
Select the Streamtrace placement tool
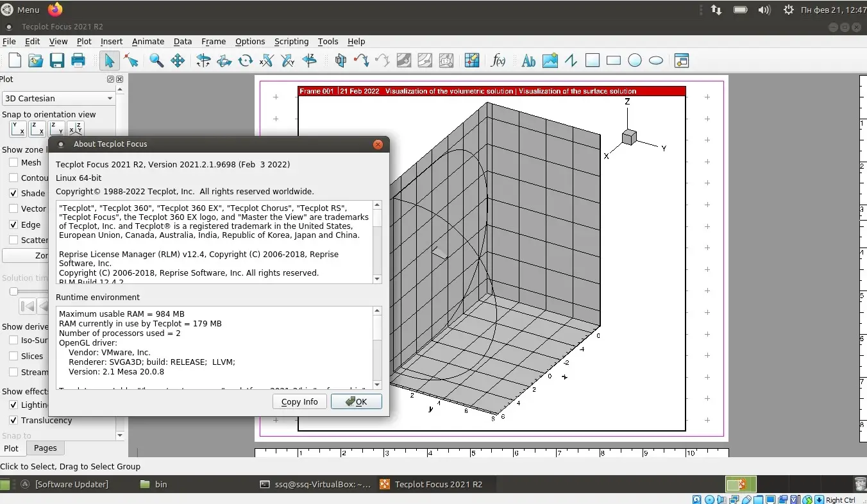pos(362,60)
